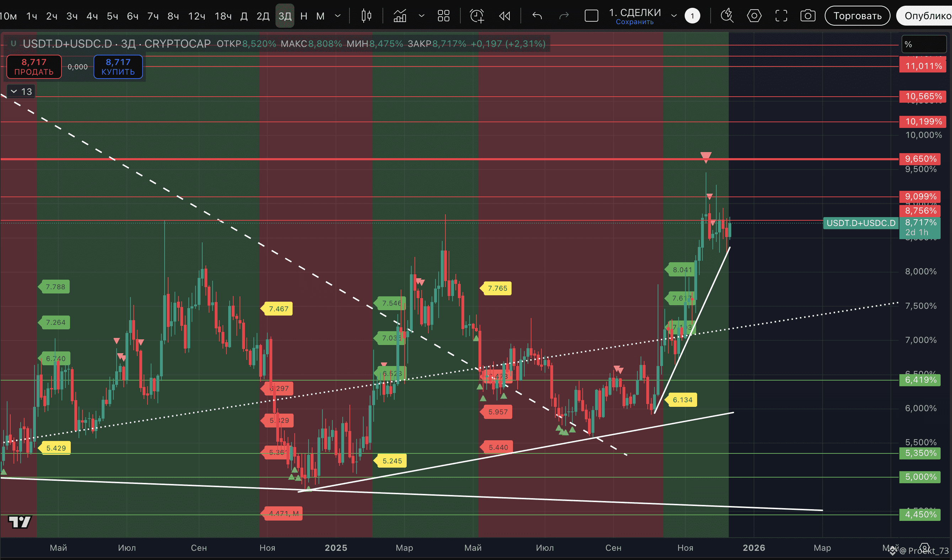Screen dimensions: 952x560
Task: Open the candlestick chart type selector
Action: 366,16
